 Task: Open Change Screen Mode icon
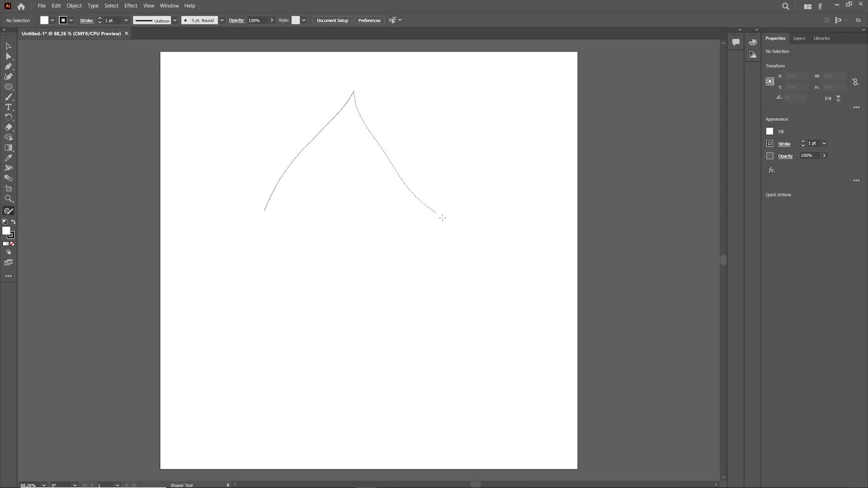(8, 263)
